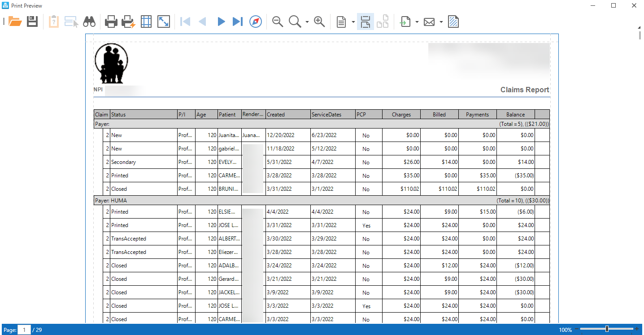Expand the Zoom level dropdown arrow
This screenshot has height=335, width=644.
point(307,22)
